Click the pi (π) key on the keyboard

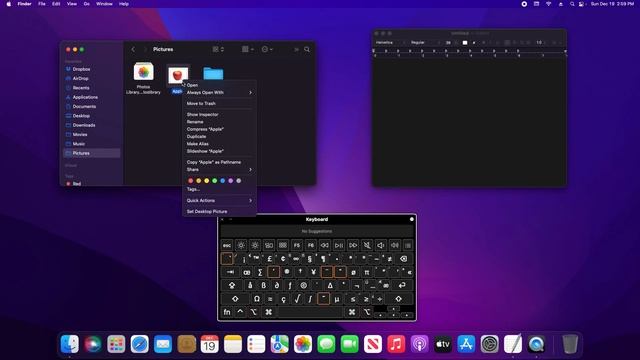coord(367,272)
